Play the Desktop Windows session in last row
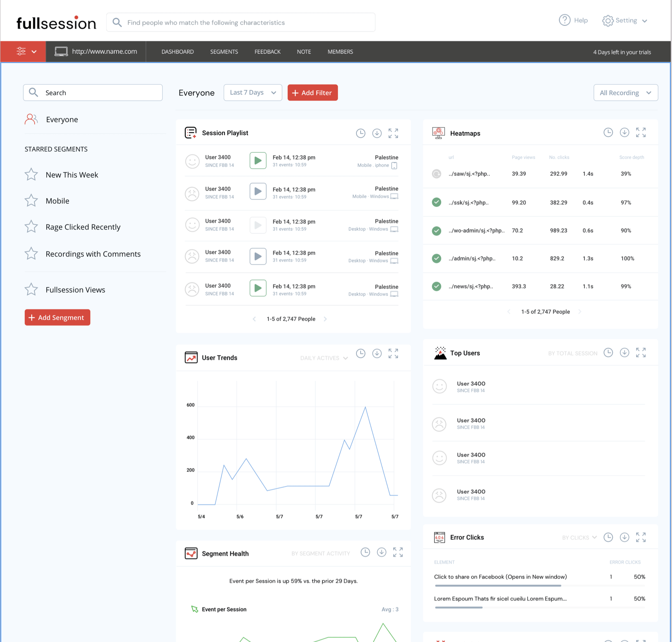Viewport: 672px width, 642px height. click(258, 288)
